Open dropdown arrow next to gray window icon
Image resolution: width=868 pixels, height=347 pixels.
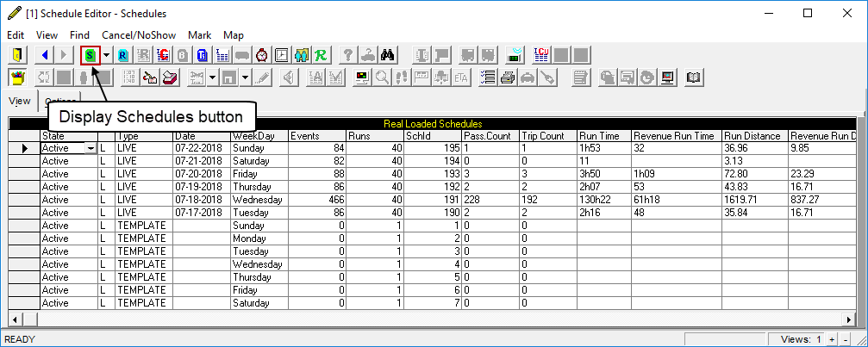(x=246, y=77)
